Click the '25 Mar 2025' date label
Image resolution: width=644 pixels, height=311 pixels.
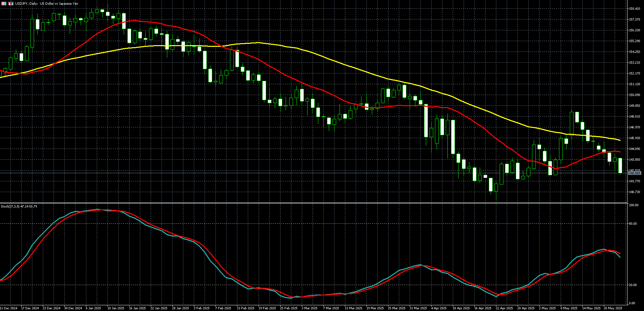[397, 308]
